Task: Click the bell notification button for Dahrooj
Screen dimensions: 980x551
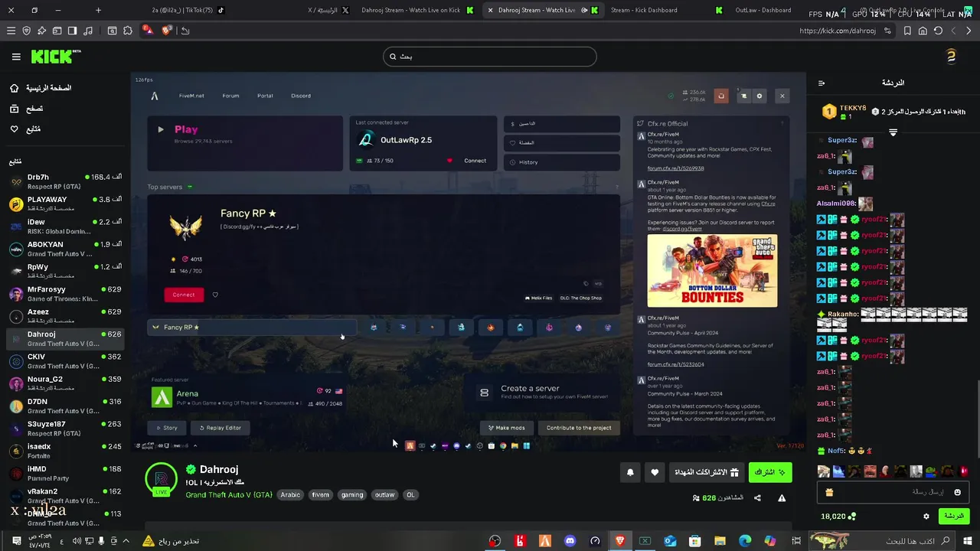Action: pyautogui.click(x=630, y=473)
